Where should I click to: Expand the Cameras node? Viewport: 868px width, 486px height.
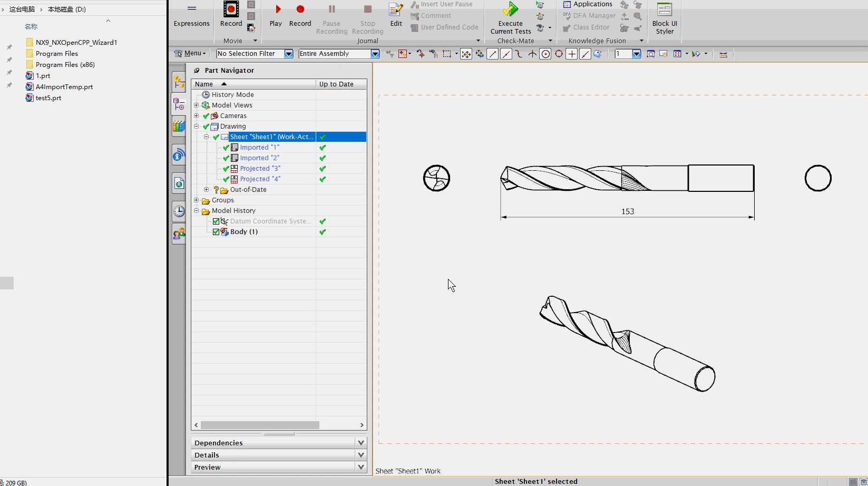[197, 116]
